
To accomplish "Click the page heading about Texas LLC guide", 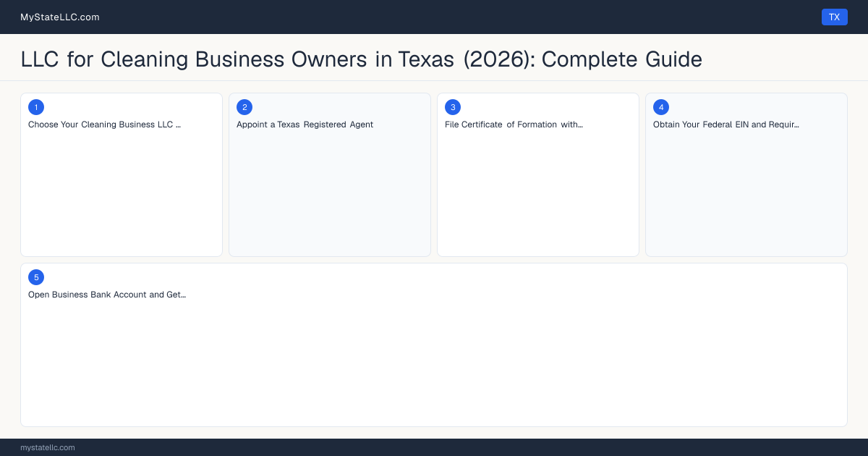I will (x=361, y=59).
